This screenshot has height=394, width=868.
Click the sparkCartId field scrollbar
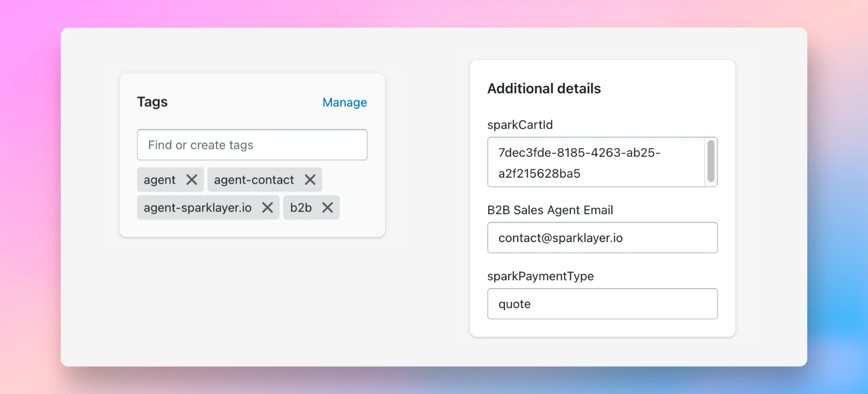[711, 161]
